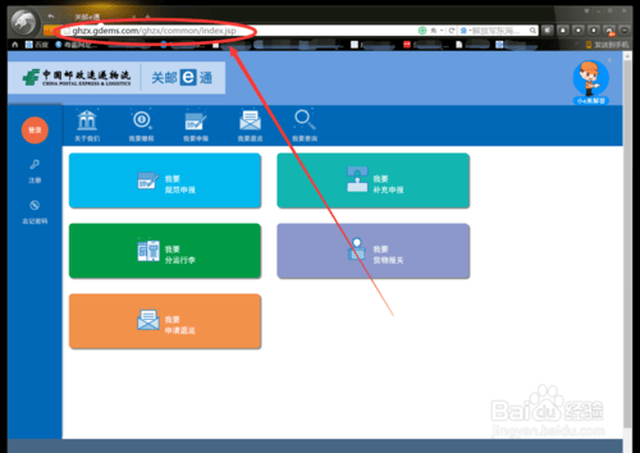Open 我要退运 envelope icon in nav bar
Image resolution: width=640 pixels, height=453 pixels.
pos(250,126)
